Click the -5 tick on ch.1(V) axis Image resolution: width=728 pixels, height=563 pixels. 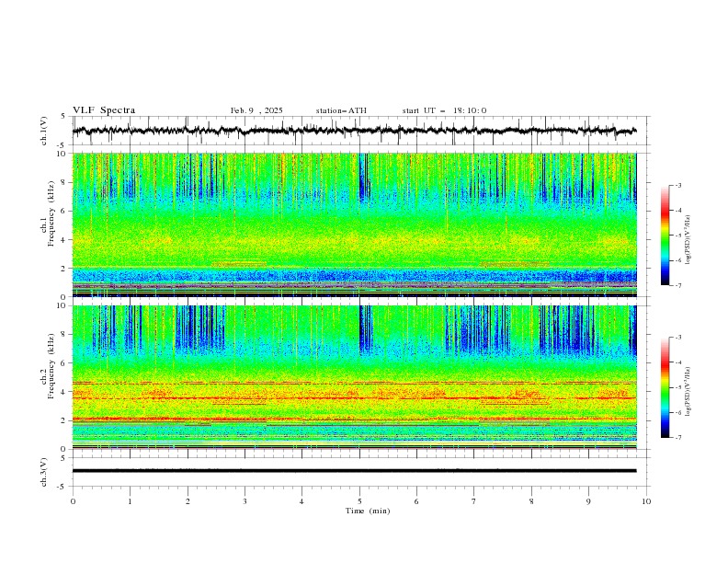[63, 145]
